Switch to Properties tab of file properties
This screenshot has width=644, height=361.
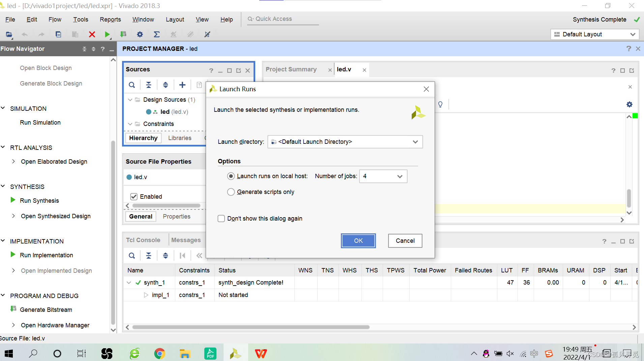[x=177, y=217]
